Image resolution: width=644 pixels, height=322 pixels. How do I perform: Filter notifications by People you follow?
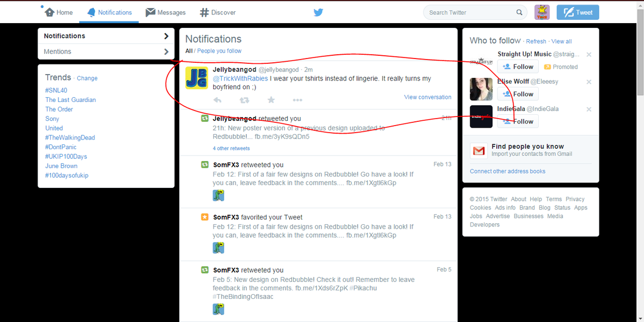pyautogui.click(x=219, y=51)
